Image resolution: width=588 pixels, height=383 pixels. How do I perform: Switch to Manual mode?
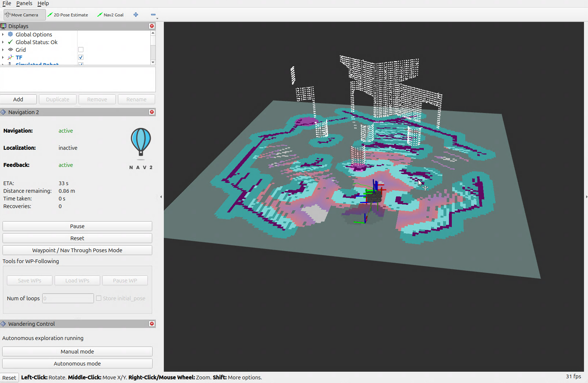(77, 351)
